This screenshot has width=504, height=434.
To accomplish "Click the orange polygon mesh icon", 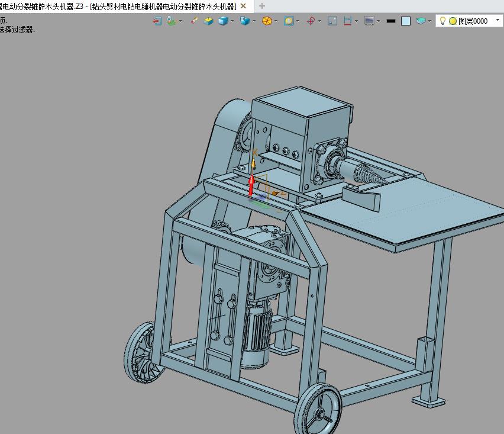I will click(267, 21).
